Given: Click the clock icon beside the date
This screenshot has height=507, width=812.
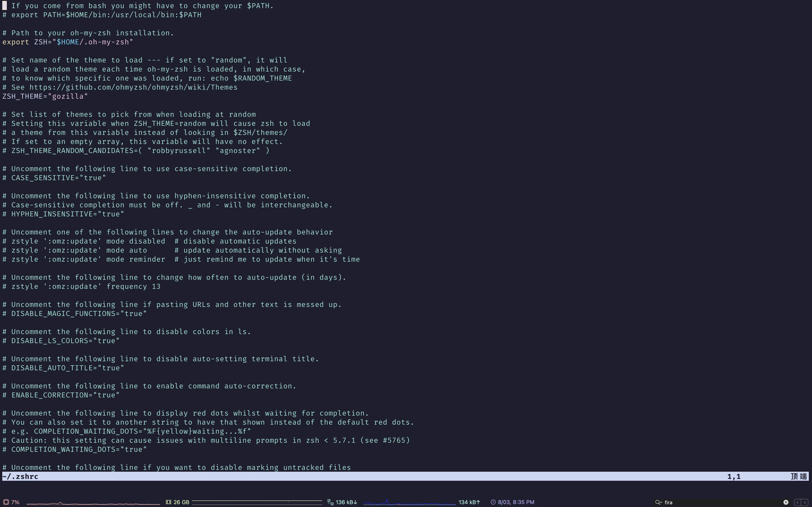Looking at the screenshot, I should (x=493, y=502).
